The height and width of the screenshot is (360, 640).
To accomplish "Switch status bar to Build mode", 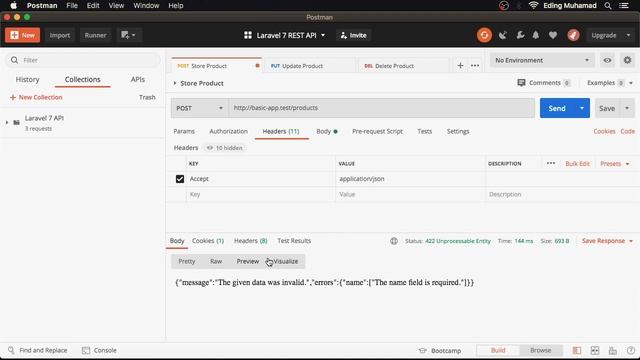I will 498,350.
